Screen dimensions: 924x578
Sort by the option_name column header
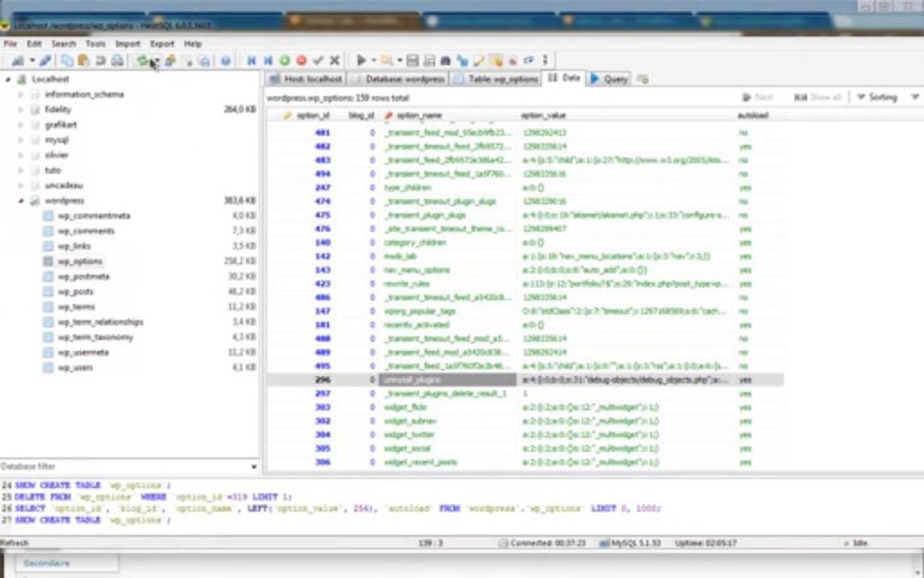coord(419,116)
